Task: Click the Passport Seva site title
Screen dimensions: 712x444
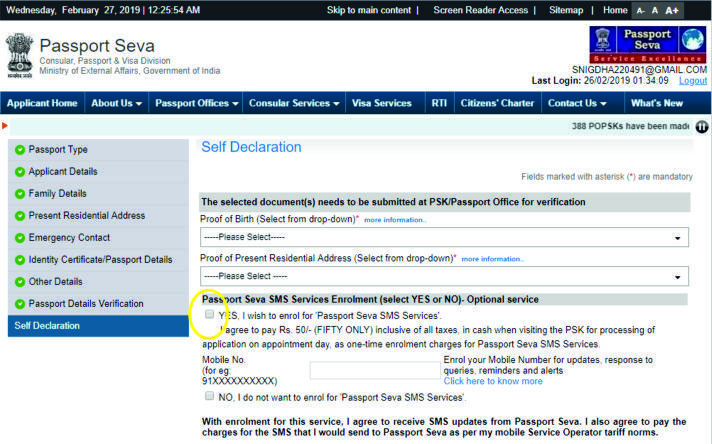Action: pos(97,46)
